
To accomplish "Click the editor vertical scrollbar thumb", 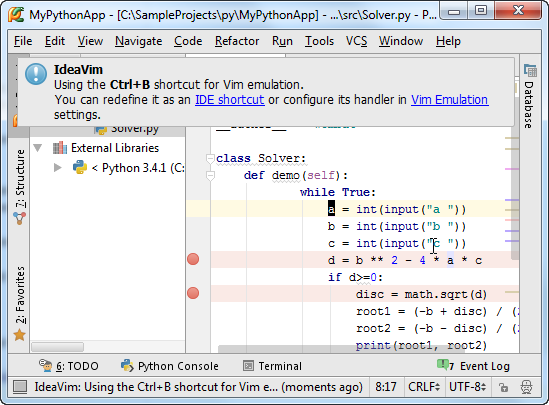I will (515, 193).
